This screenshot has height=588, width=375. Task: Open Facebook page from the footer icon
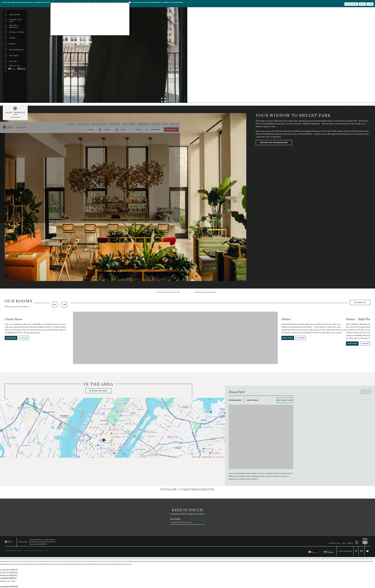356,551
